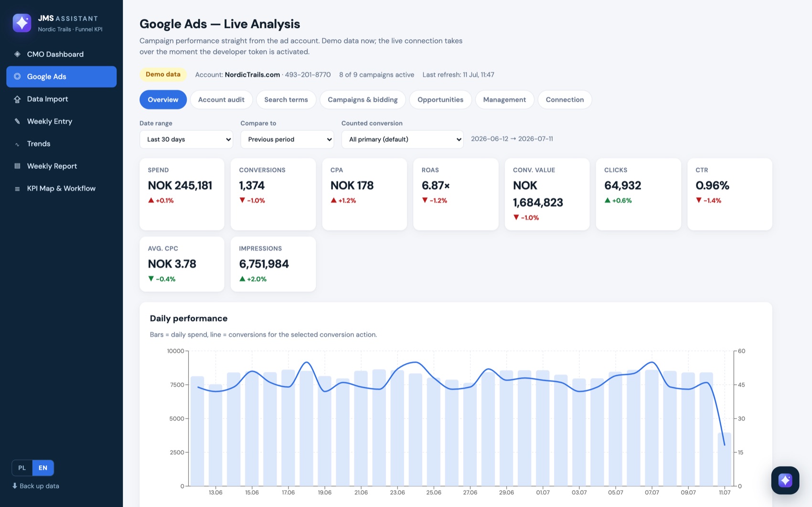Click the CPA value NOK 178
The height and width of the screenshot is (507, 812).
pos(352,185)
